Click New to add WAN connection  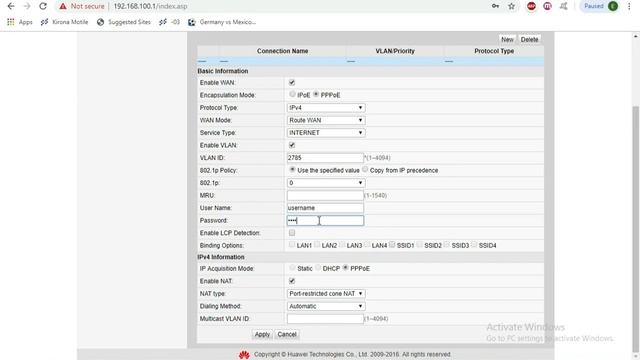click(x=507, y=40)
